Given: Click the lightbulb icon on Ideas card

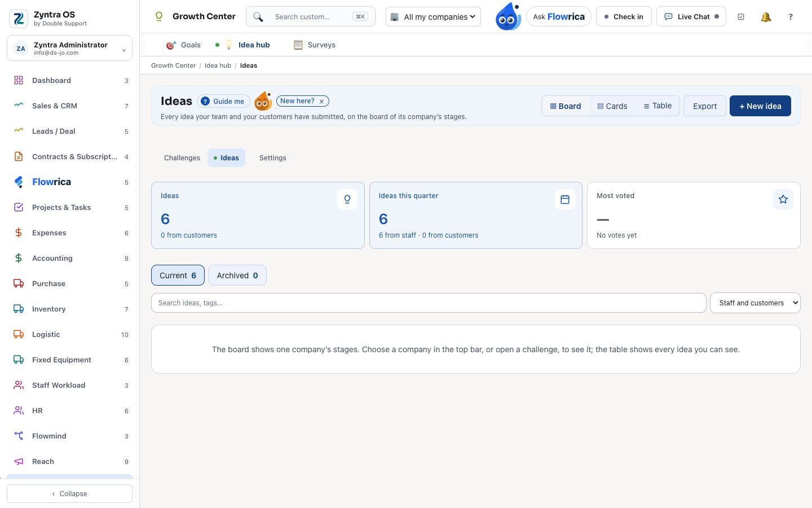Looking at the screenshot, I should (x=347, y=199).
